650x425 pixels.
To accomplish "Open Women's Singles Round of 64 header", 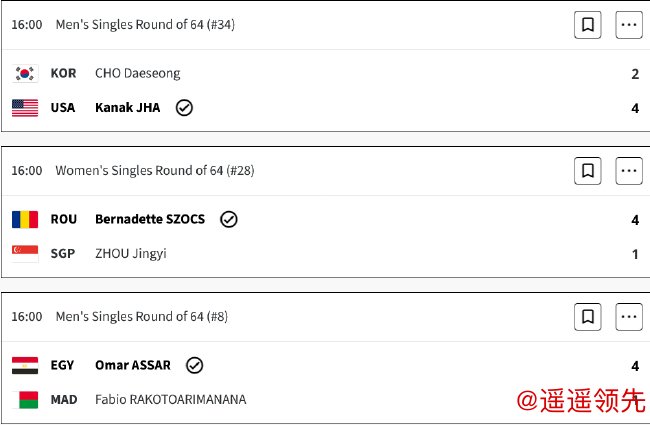I will [x=155, y=171].
